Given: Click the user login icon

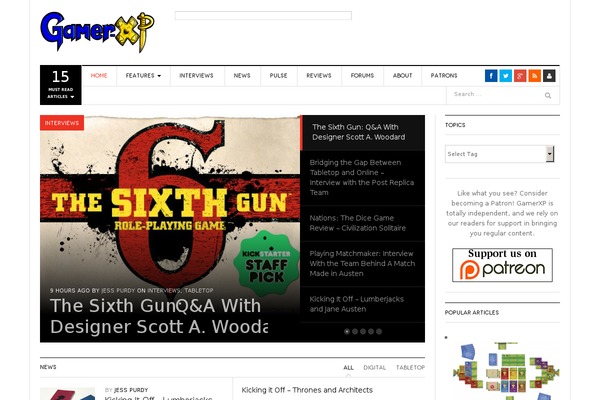Looking at the screenshot, I should click(549, 76).
